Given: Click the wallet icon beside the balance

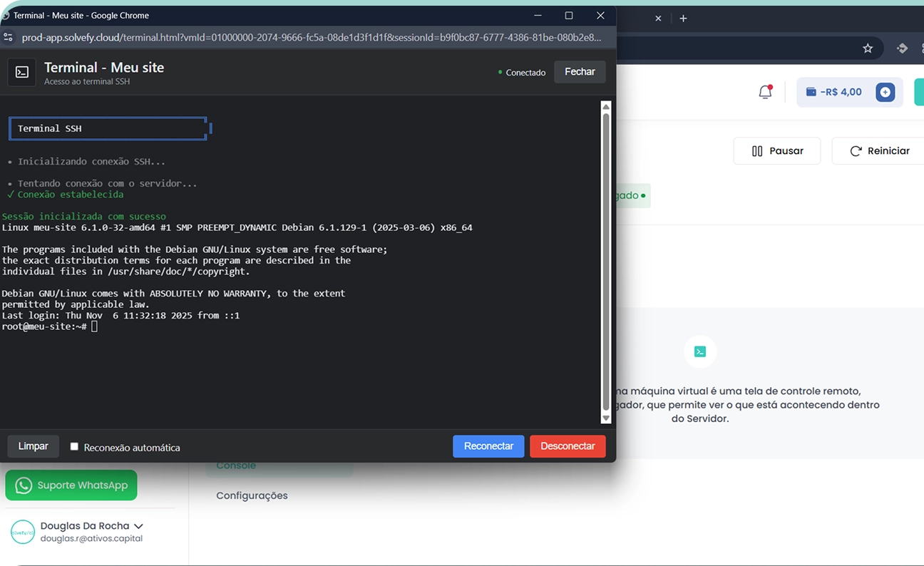Looking at the screenshot, I should tap(811, 92).
